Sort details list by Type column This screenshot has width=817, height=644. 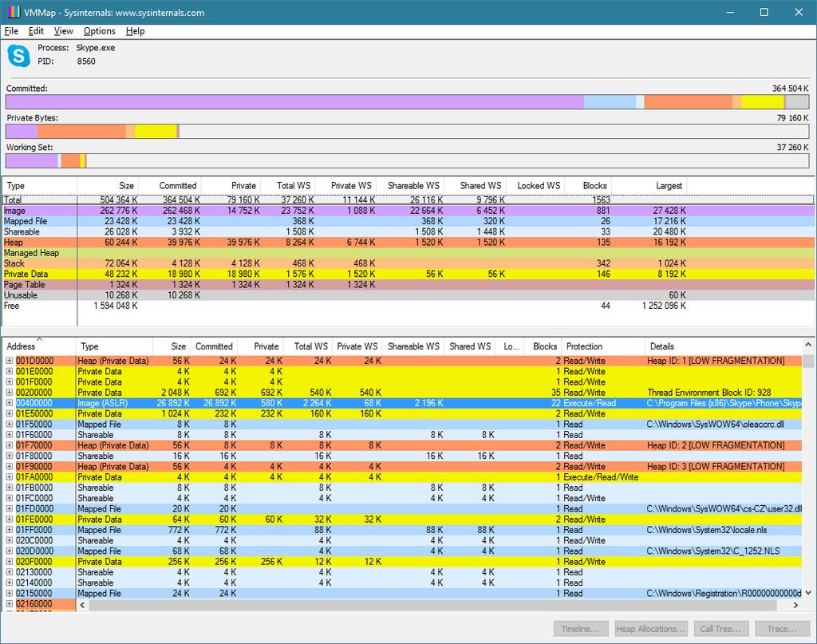(x=114, y=346)
